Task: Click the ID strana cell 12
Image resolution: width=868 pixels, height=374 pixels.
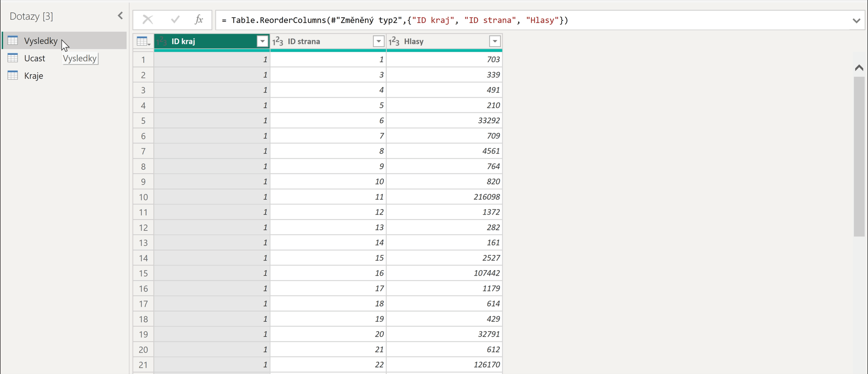Action: [328, 212]
